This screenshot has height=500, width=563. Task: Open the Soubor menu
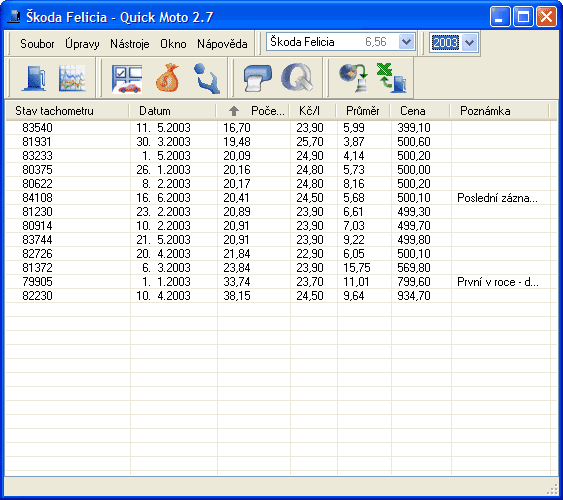(37, 44)
